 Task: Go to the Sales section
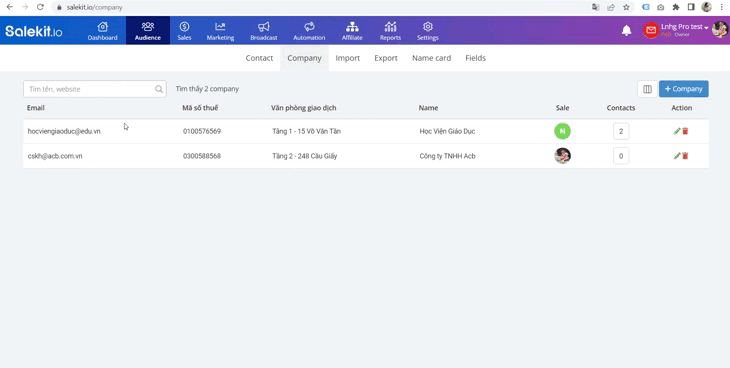[x=184, y=31]
